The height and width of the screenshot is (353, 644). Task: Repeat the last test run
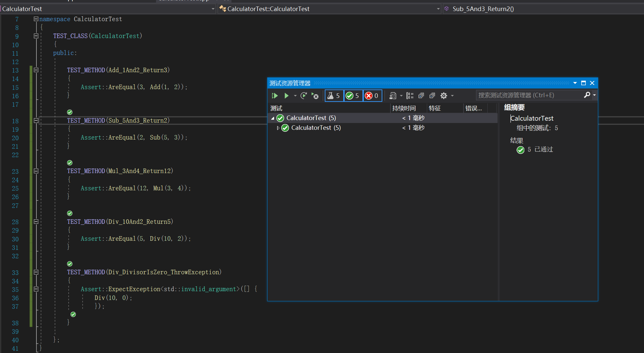(x=304, y=96)
